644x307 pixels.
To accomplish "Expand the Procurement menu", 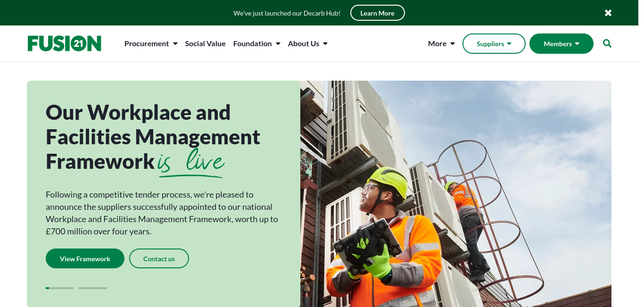I will (151, 43).
